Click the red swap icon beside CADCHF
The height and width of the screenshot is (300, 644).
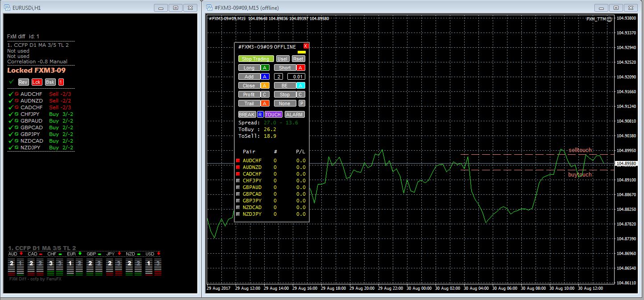tap(17, 107)
